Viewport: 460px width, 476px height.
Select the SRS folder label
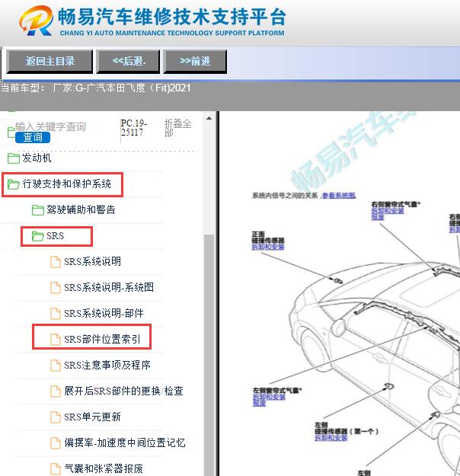[56, 236]
